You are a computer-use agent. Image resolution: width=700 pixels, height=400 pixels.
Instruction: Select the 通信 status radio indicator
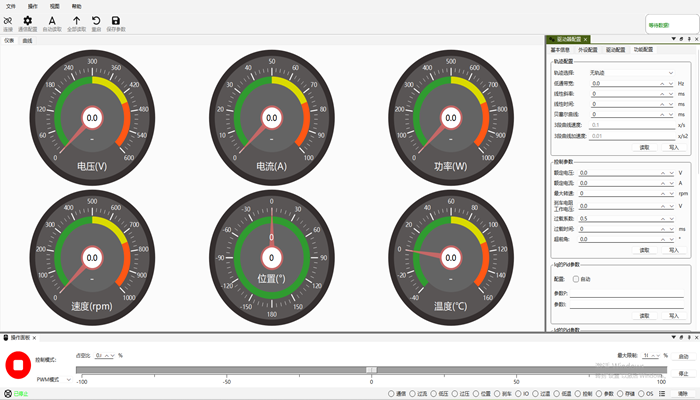pyautogui.click(x=390, y=393)
